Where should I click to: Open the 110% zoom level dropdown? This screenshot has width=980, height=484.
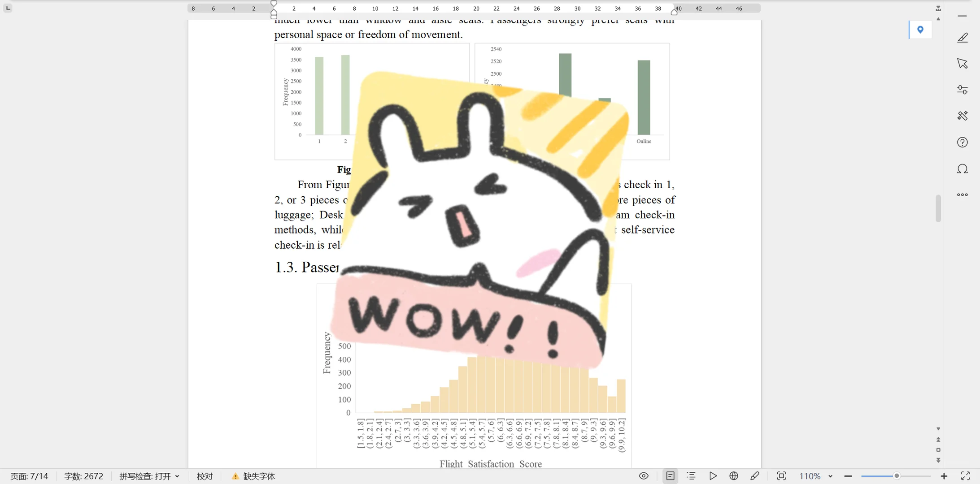pyautogui.click(x=816, y=476)
